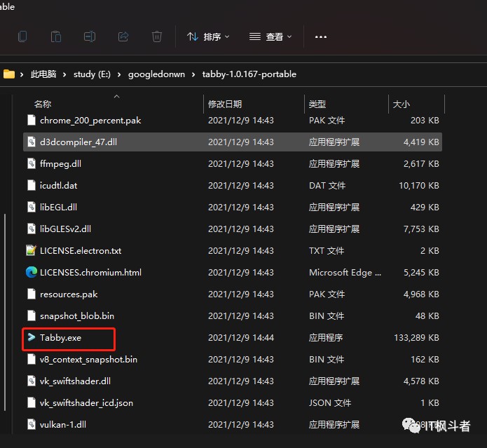Select ffmpeg.dll file name
Image resolution: width=487 pixels, height=448 pixels.
pos(60,164)
